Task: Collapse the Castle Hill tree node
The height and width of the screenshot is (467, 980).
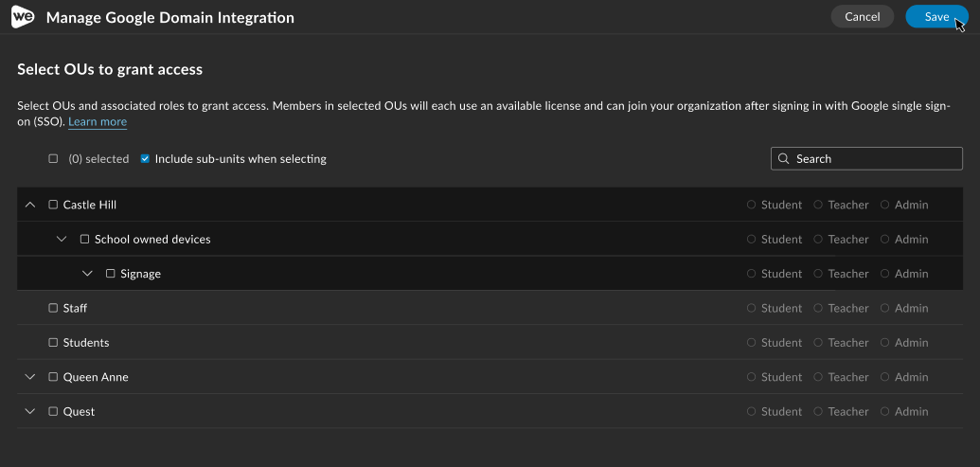Action: pyautogui.click(x=30, y=205)
